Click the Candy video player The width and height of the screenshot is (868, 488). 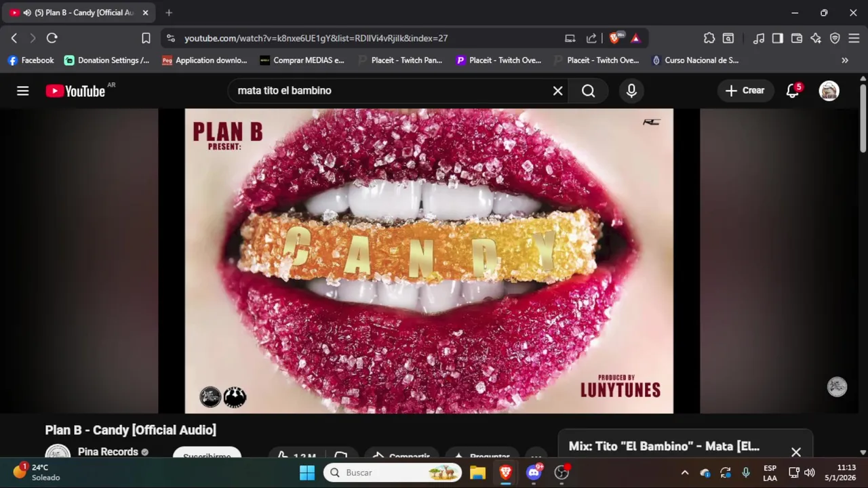[429, 261]
